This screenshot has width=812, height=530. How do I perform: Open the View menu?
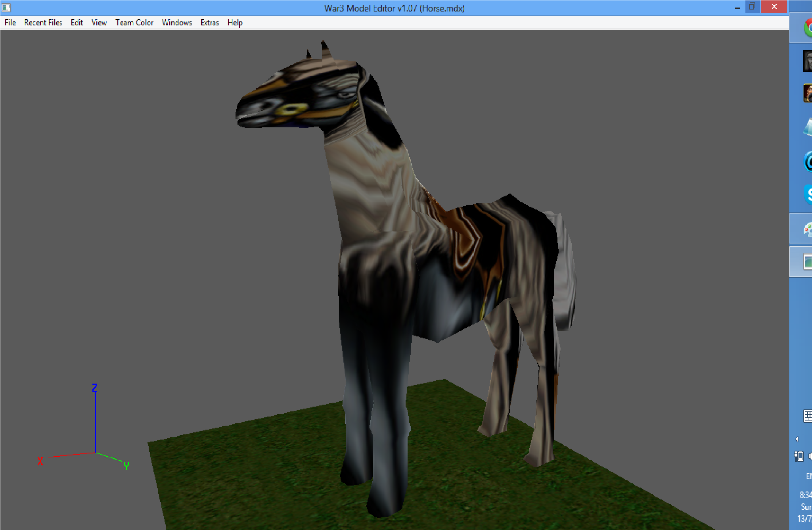99,23
